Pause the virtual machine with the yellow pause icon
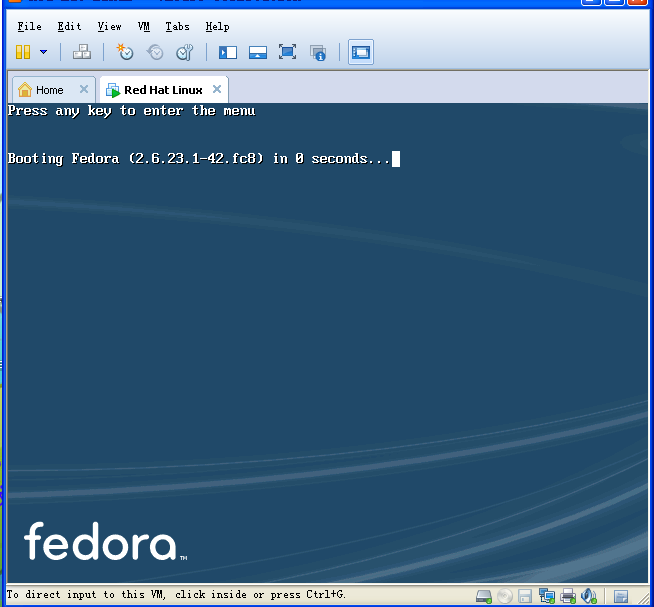Screen dimensions: 654x607 tap(23, 52)
